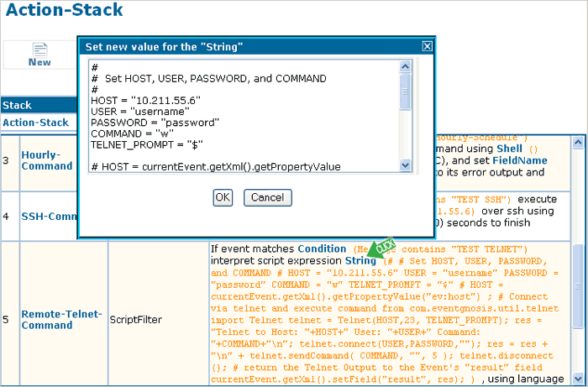Select the Stack header tab
The width and height of the screenshot is (588, 387).
point(17,106)
